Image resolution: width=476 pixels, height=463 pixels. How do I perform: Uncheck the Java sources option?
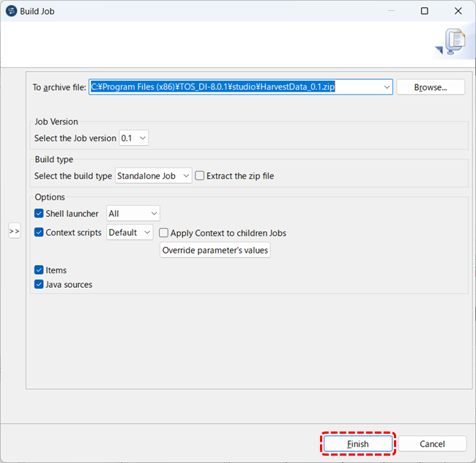(x=39, y=284)
